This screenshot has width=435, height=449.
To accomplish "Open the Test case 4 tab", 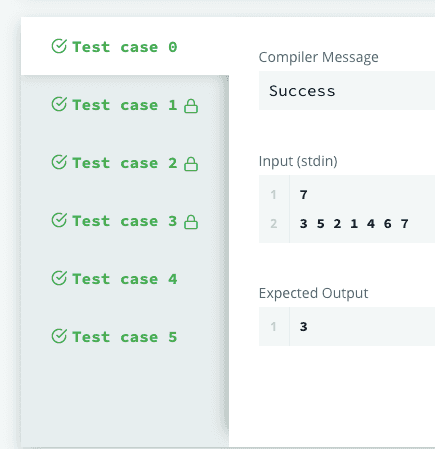I will 125,278.
